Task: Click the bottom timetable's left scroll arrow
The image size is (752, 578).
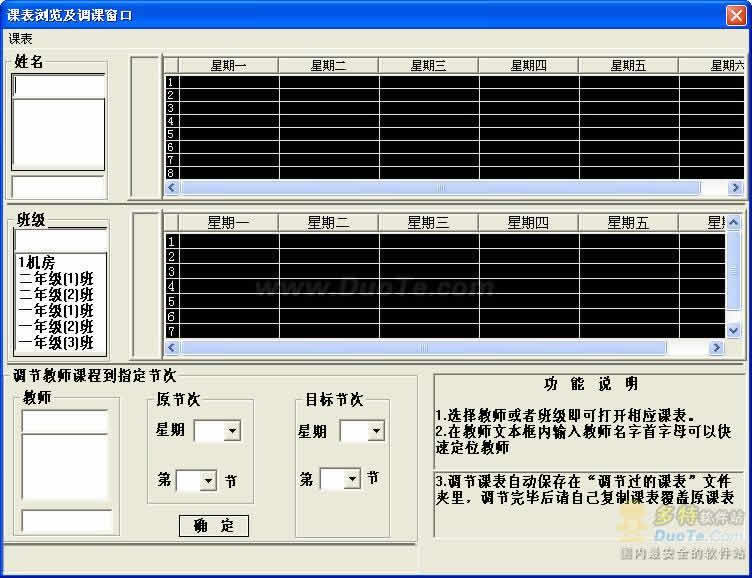Action: tap(172, 347)
